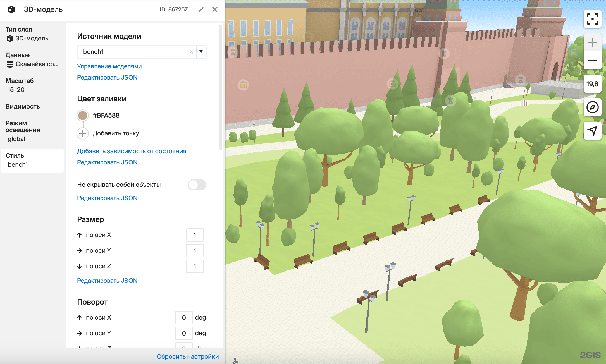606x364 pixels.
Task: Click the X axis size input field
Action: (195, 235)
